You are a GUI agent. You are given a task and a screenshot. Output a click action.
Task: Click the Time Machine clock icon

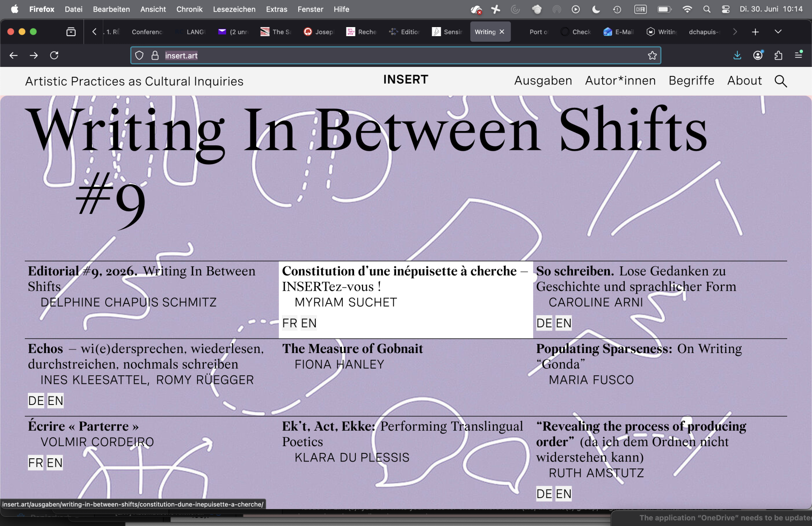(617, 9)
